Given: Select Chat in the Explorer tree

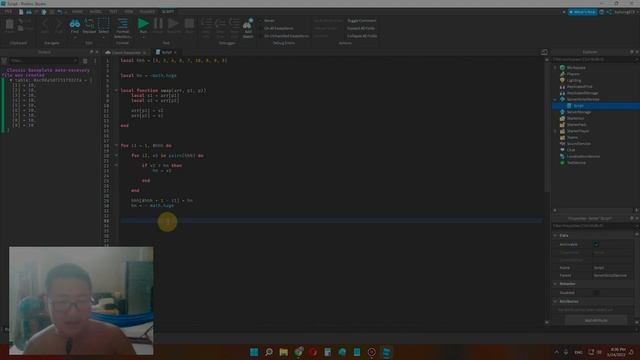Looking at the screenshot, I should click(571, 150).
